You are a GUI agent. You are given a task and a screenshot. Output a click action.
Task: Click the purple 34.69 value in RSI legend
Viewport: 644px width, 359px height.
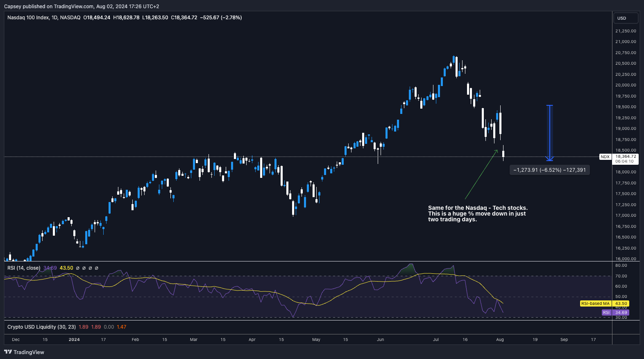pyautogui.click(x=50, y=268)
